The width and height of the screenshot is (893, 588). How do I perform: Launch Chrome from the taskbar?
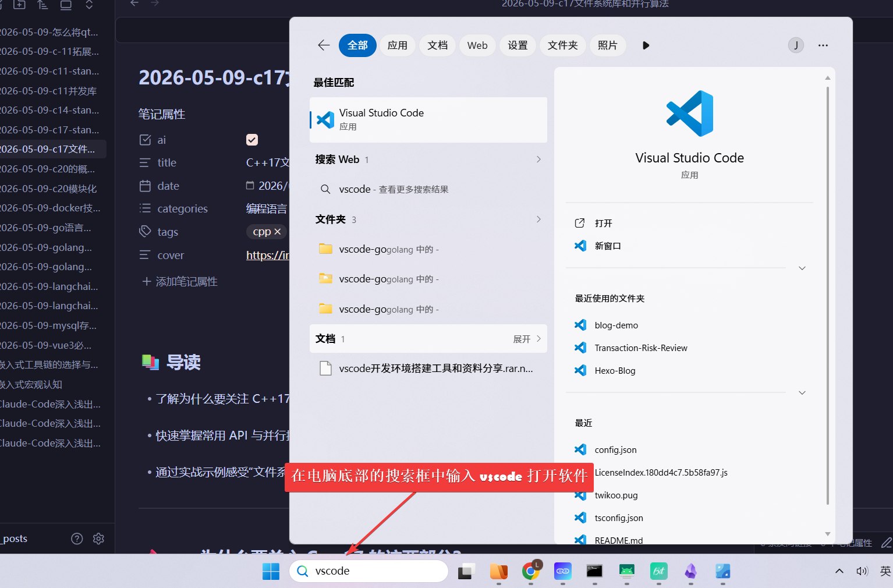(530, 571)
